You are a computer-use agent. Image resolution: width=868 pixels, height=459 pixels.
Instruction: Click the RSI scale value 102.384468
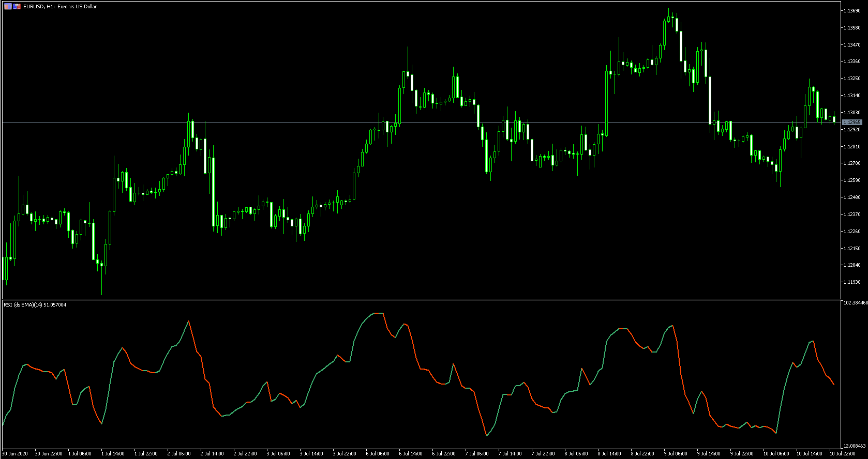(855, 303)
